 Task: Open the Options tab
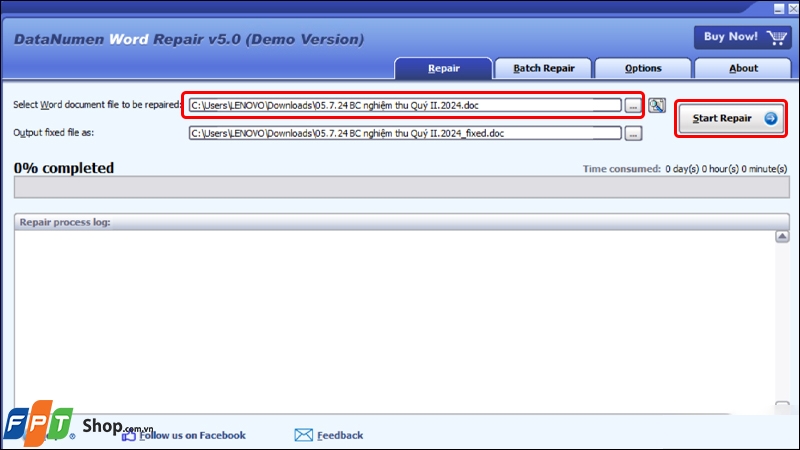(x=643, y=68)
